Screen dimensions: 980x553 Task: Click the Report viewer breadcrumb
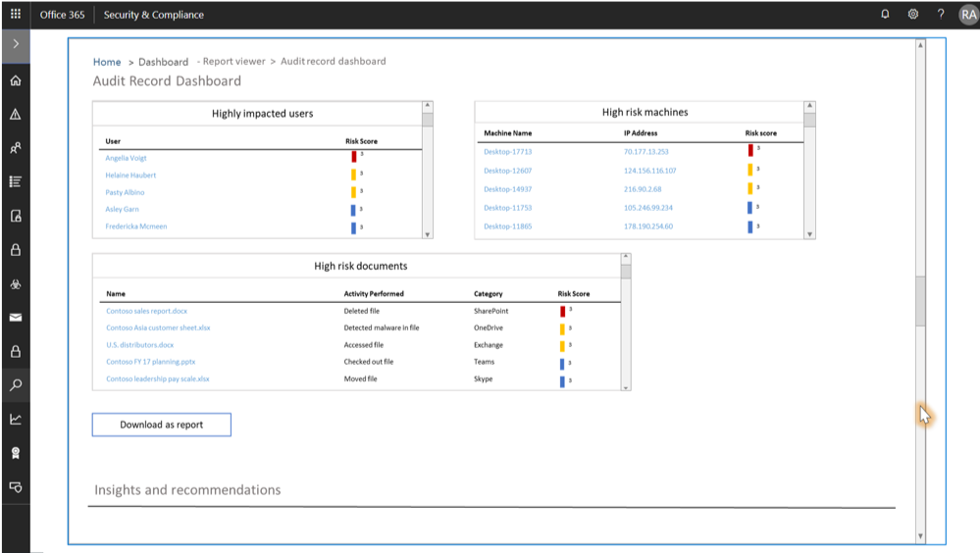(x=233, y=61)
